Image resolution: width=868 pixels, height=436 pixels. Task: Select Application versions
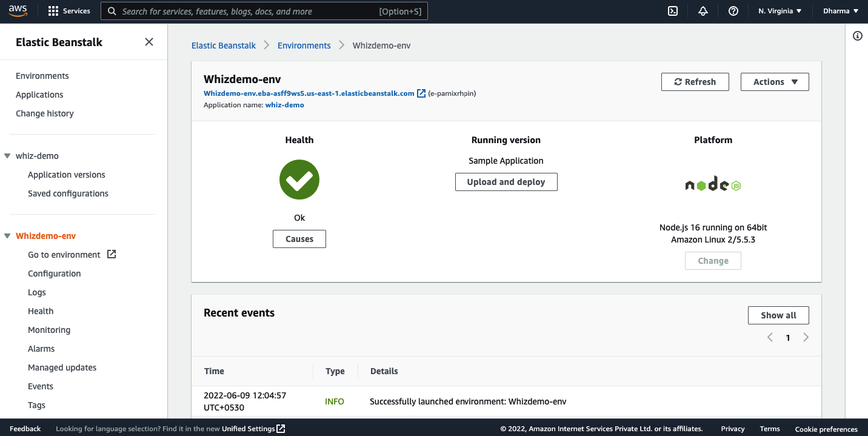(x=67, y=175)
